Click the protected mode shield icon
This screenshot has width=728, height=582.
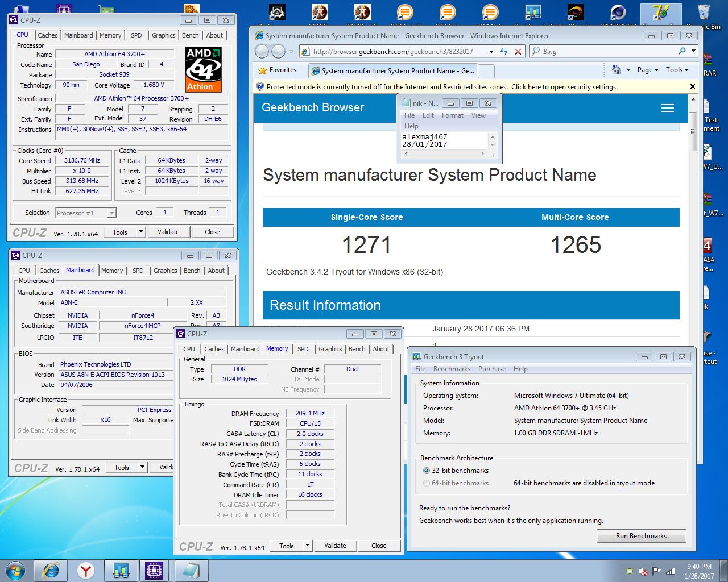pos(260,86)
